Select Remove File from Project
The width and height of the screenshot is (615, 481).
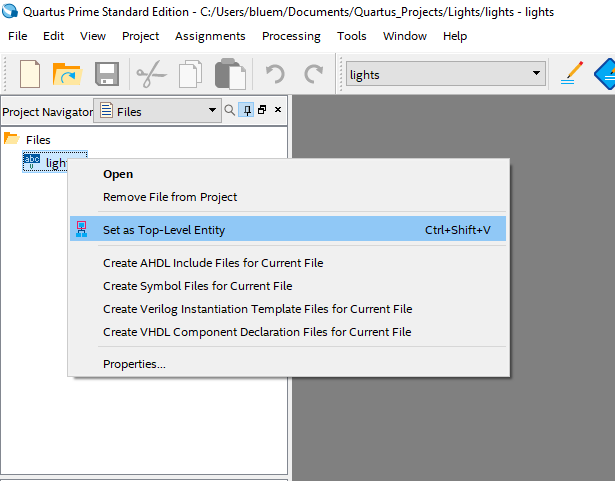(170, 197)
